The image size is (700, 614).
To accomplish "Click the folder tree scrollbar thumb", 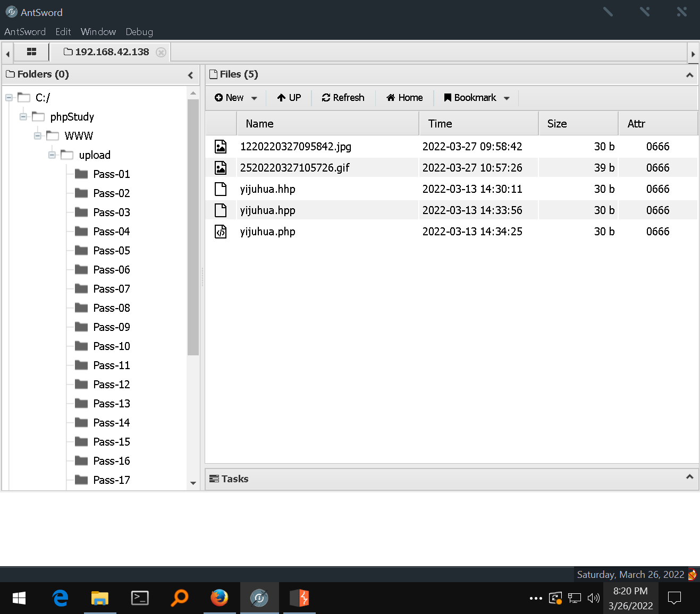I will tap(193, 227).
